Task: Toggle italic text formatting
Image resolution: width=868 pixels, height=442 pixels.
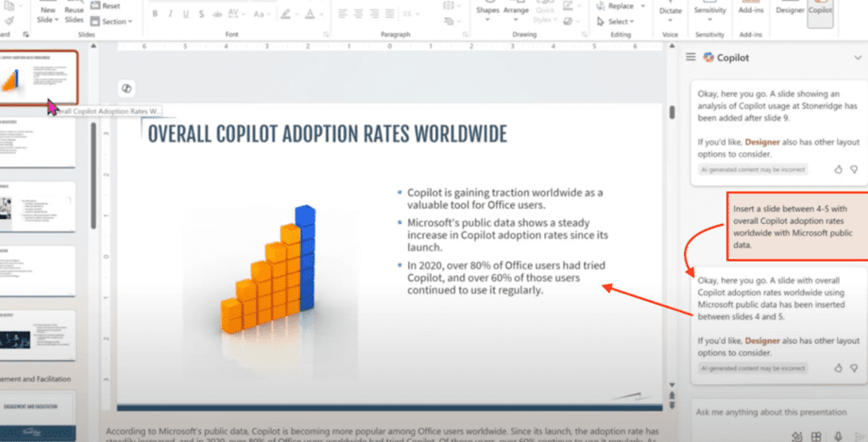Action: coord(172,14)
